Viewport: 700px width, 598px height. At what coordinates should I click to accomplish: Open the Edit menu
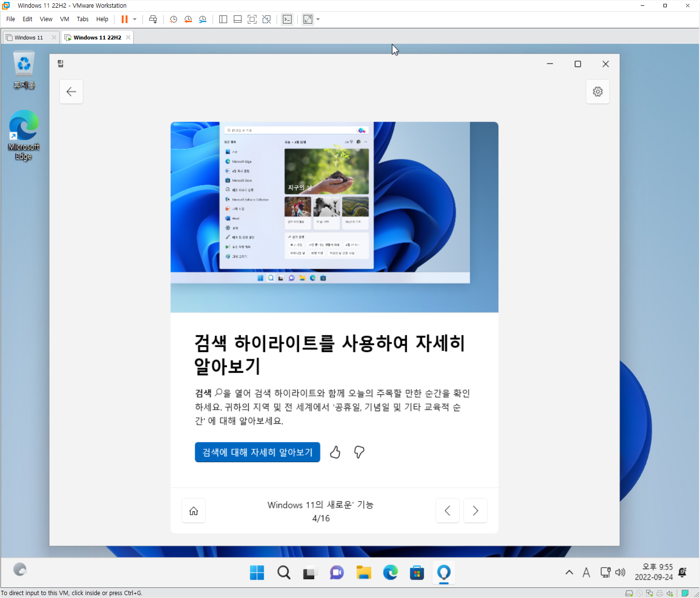point(27,19)
